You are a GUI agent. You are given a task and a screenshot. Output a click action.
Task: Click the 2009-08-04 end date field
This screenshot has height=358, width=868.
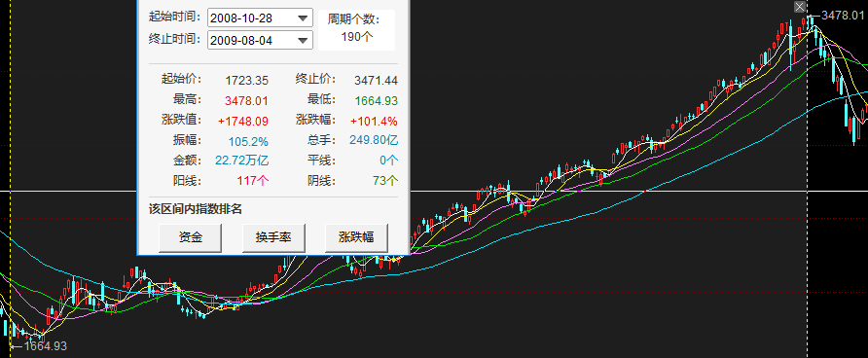click(260, 41)
